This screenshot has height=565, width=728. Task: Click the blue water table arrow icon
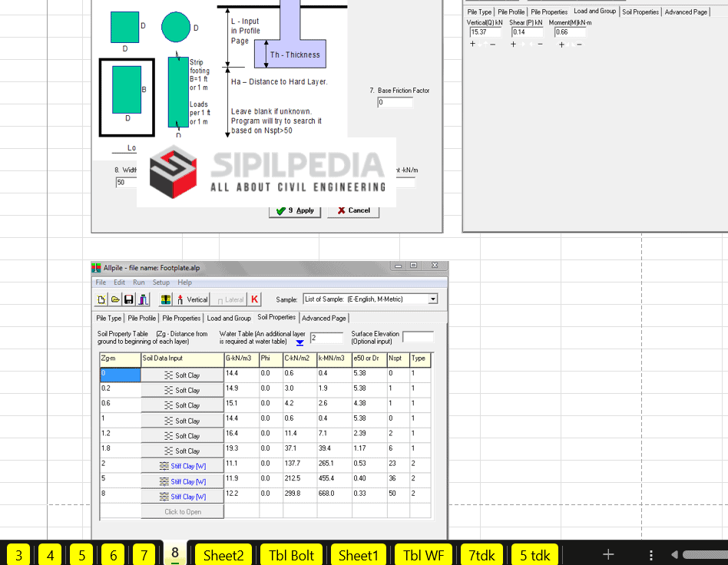[300, 343]
